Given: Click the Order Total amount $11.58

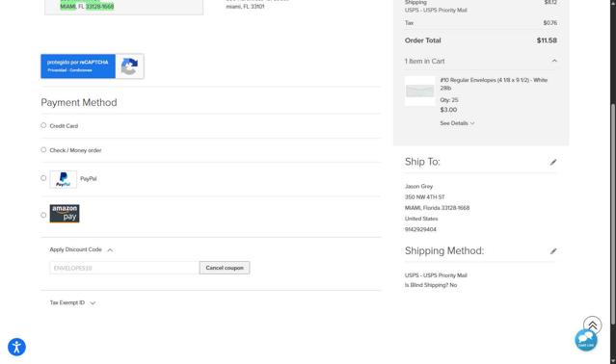Looking at the screenshot, I should [547, 40].
